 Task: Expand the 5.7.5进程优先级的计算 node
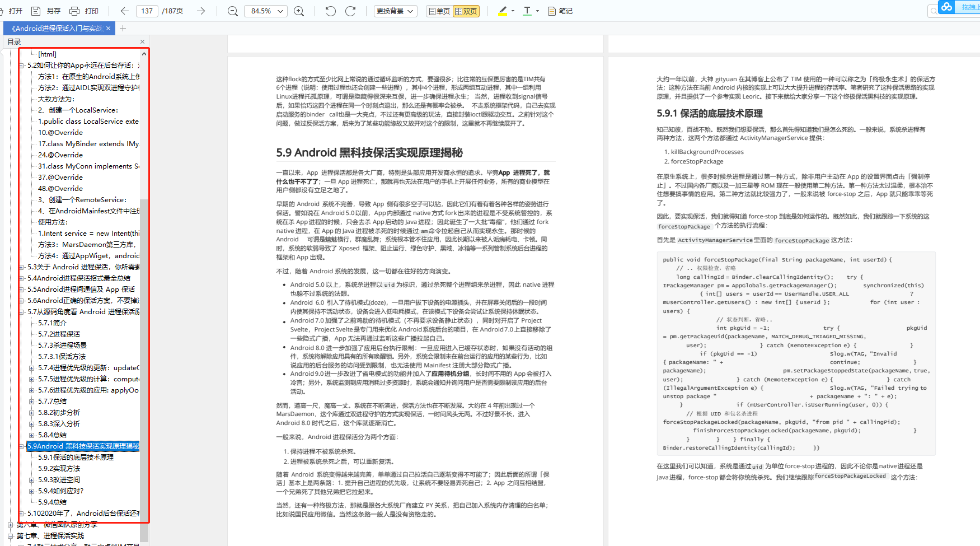(32, 379)
